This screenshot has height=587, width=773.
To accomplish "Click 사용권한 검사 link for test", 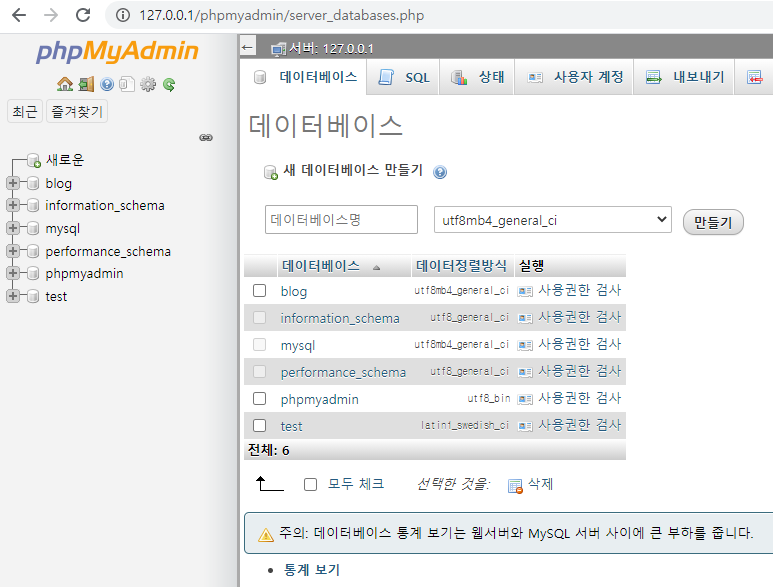I will click(580, 425).
